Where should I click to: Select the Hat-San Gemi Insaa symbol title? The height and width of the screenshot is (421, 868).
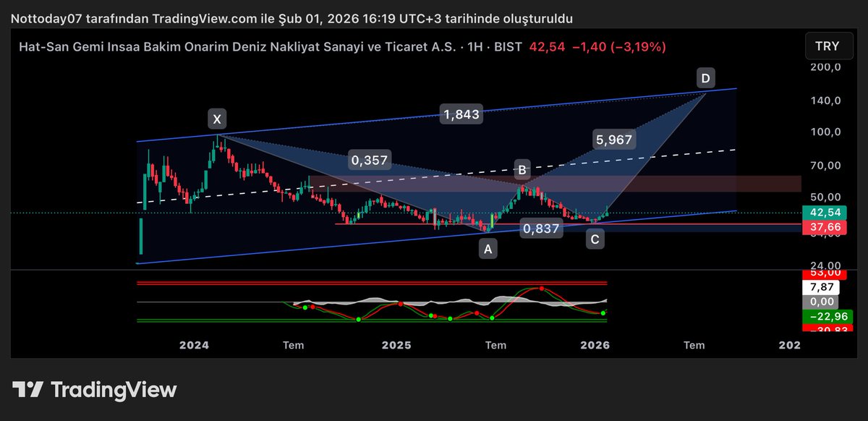[238, 47]
